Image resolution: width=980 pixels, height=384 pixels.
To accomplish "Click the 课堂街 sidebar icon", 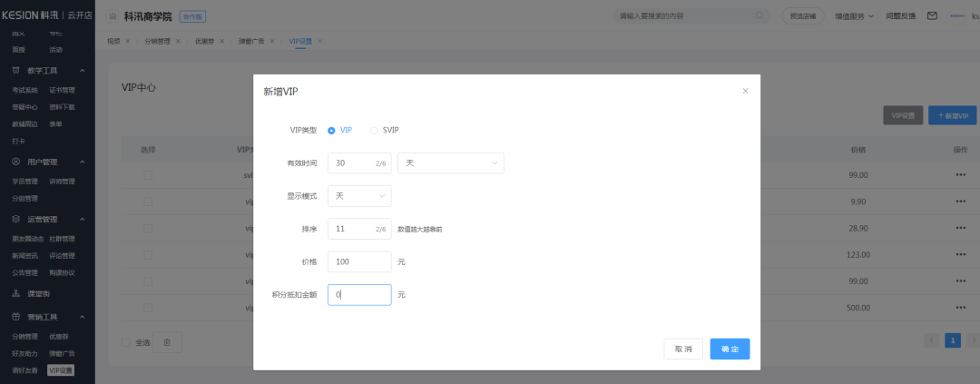I will coord(16,293).
